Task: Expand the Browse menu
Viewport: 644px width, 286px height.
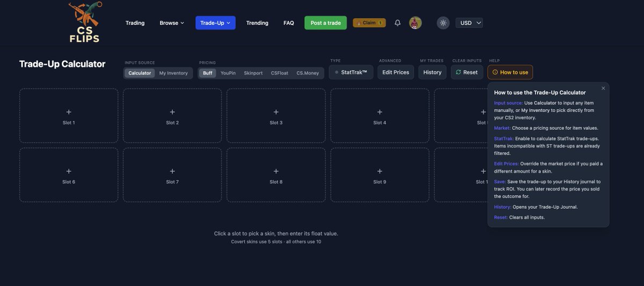Action: tap(172, 23)
